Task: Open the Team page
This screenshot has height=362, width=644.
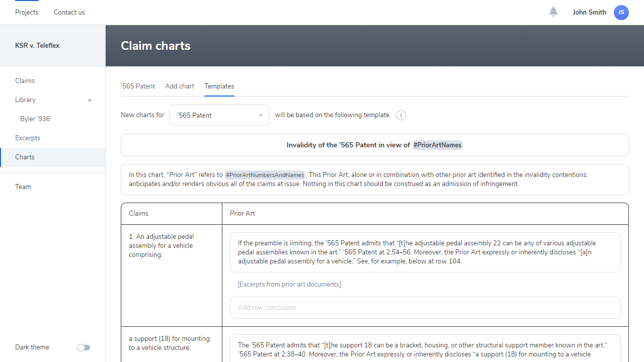Action: (x=53, y=187)
